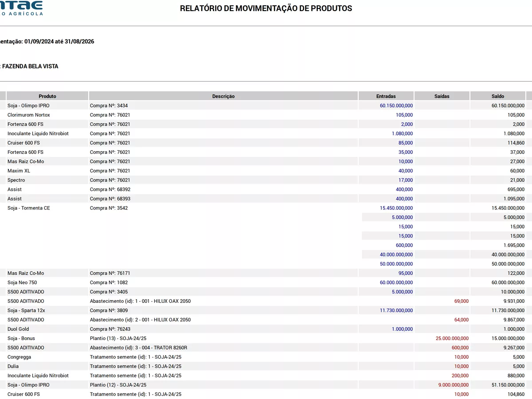Viewport: 532px width, 399px height.
Task: Click the Saídas value '9.000.000,000'
Action: [x=454, y=385]
